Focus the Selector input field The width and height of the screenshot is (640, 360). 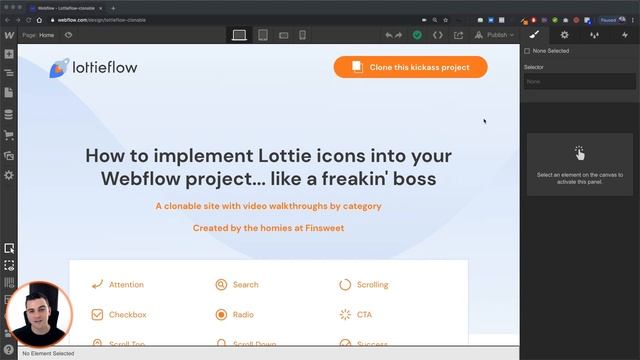[x=580, y=82]
